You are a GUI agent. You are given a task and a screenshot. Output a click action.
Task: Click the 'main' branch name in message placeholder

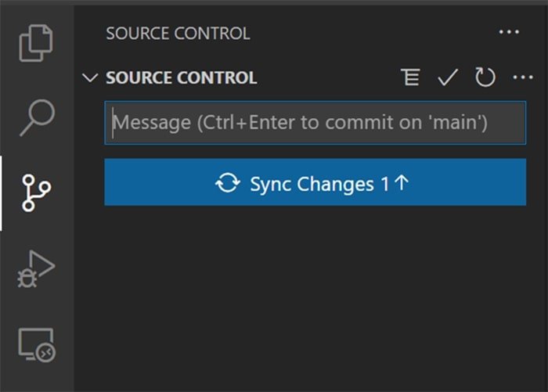click(460, 123)
